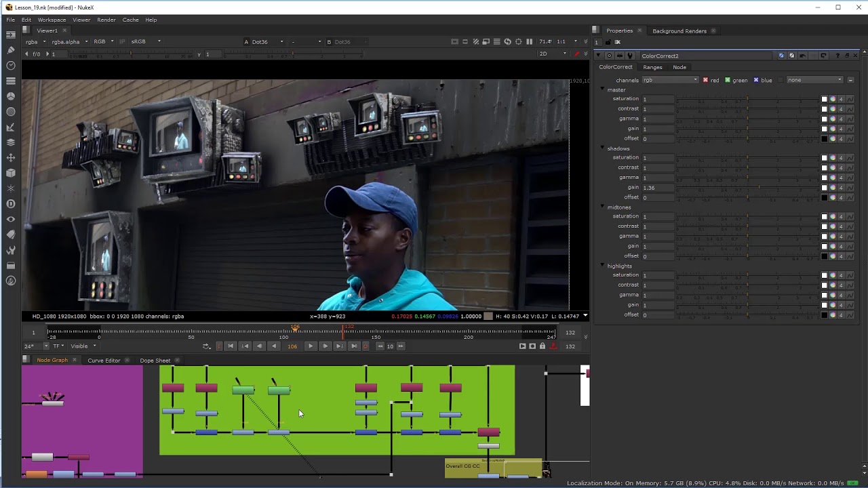
Task: Toggle the viewer clipping warning stripes icon
Action: (x=475, y=41)
